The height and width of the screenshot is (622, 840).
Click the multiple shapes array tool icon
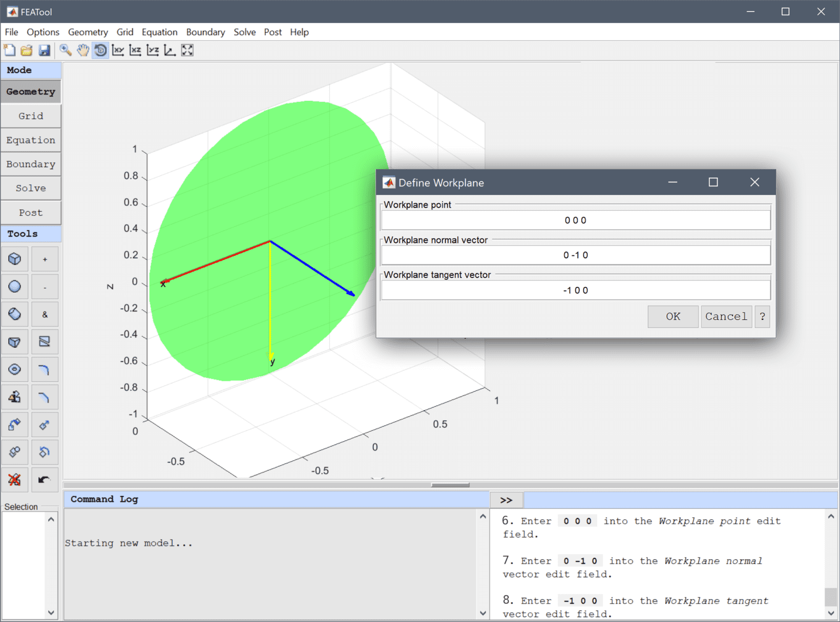point(15,452)
